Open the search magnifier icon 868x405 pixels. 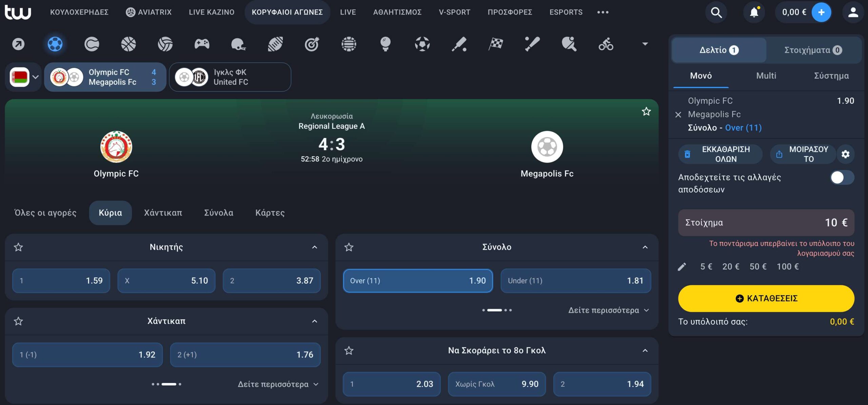pyautogui.click(x=716, y=12)
